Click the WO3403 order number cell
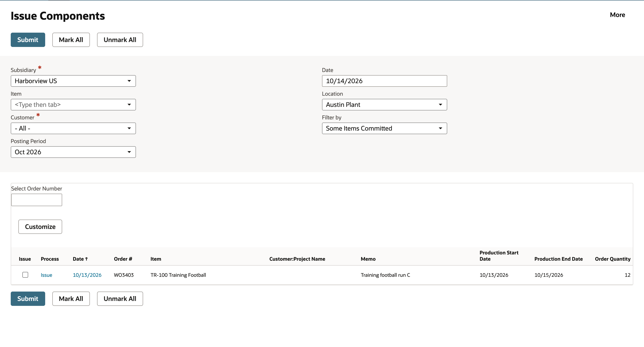The height and width of the screenshot is (347, 644). (x=124, y=275)
